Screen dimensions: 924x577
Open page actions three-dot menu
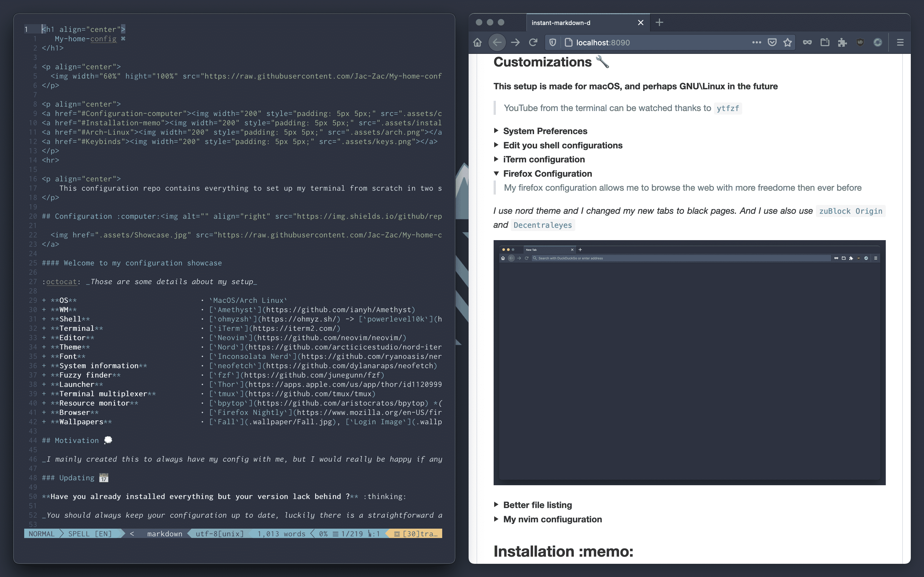coord(756,42)
